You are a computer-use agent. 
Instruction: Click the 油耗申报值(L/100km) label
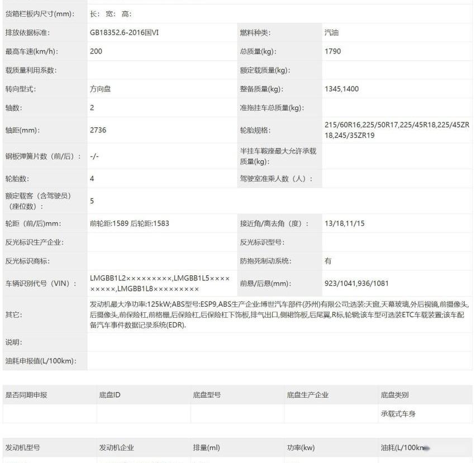click(41, 361)
